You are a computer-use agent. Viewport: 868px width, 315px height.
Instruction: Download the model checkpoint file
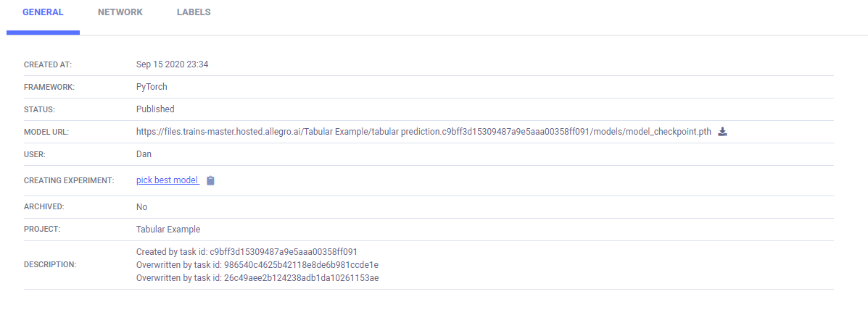pos(722,132)
